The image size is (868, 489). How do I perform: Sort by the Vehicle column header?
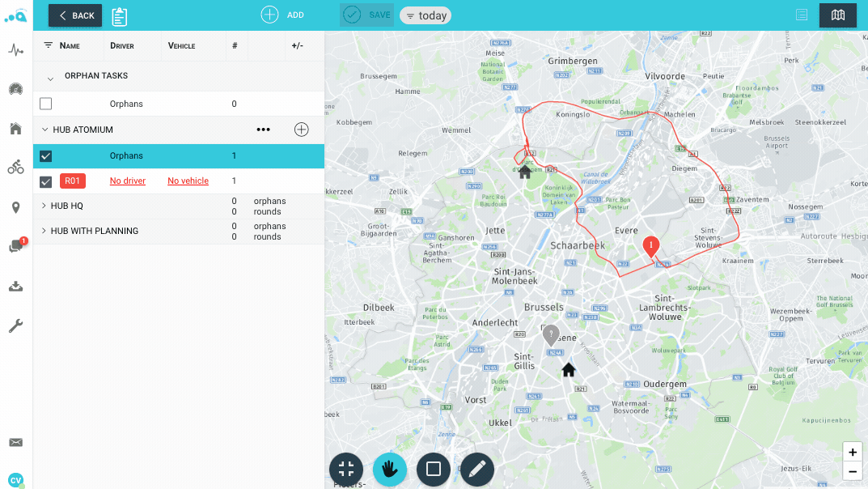181,45
